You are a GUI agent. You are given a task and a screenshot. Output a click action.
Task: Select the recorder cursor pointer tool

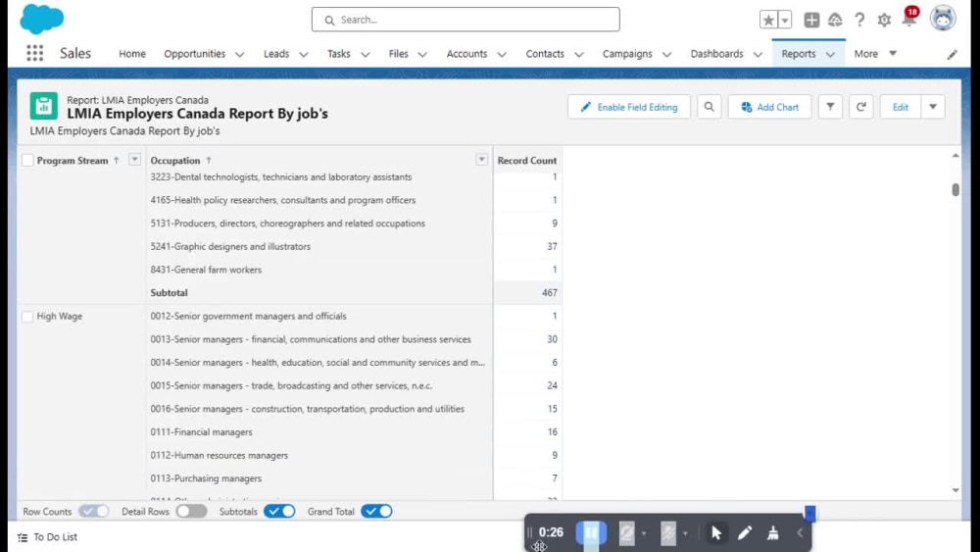716,532
